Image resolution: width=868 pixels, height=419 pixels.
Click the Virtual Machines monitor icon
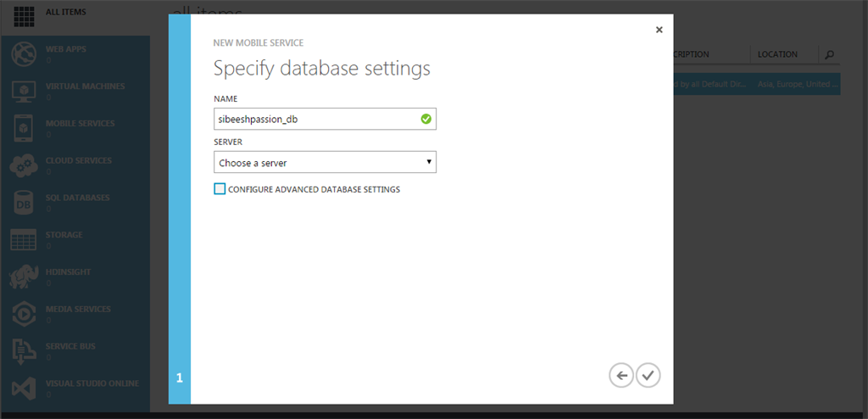23,92
